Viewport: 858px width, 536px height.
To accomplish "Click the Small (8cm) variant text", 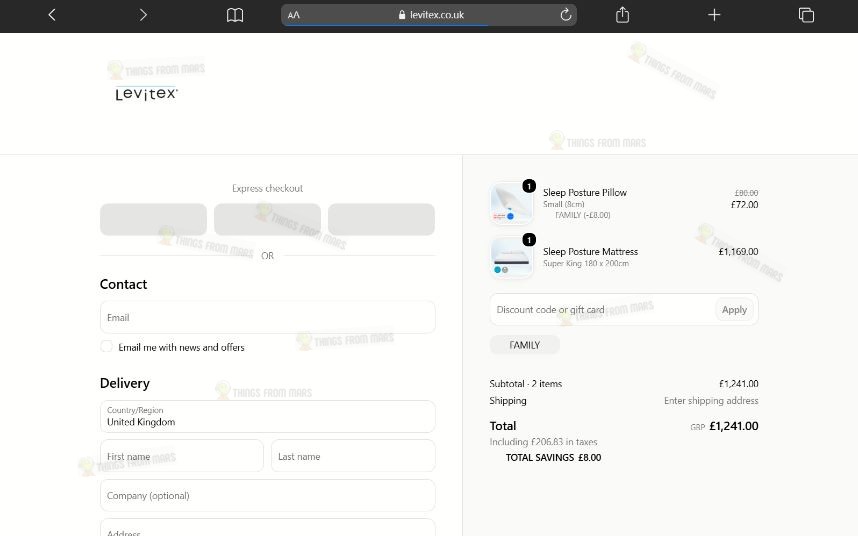I will 564,204.
